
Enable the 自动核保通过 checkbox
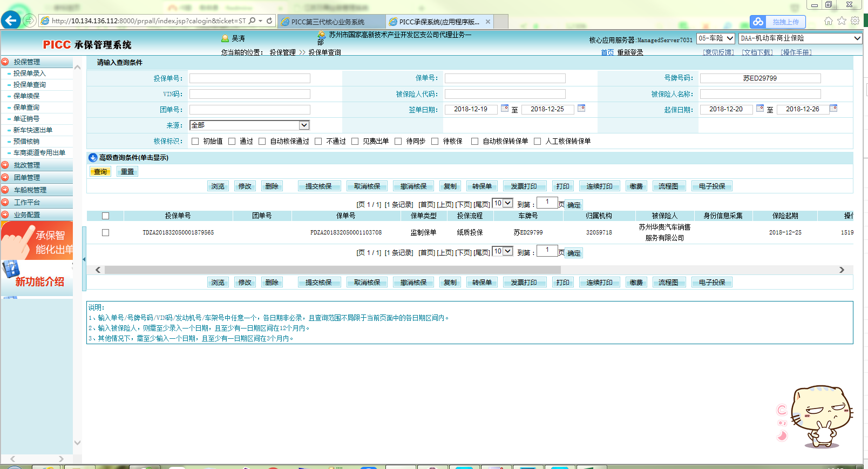262,141
